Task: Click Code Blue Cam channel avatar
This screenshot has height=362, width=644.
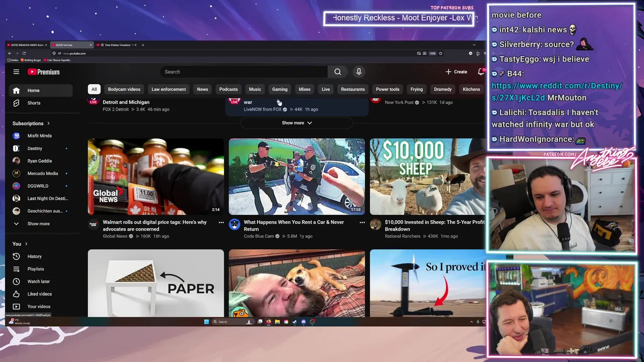Action: click(234, 224)
